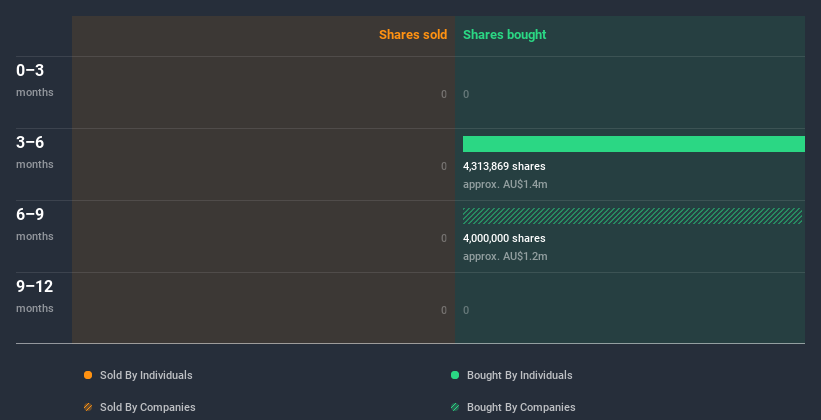Click the hatched green 6–9 months bar
Screen dimensions: 821x420
(633, 216)
